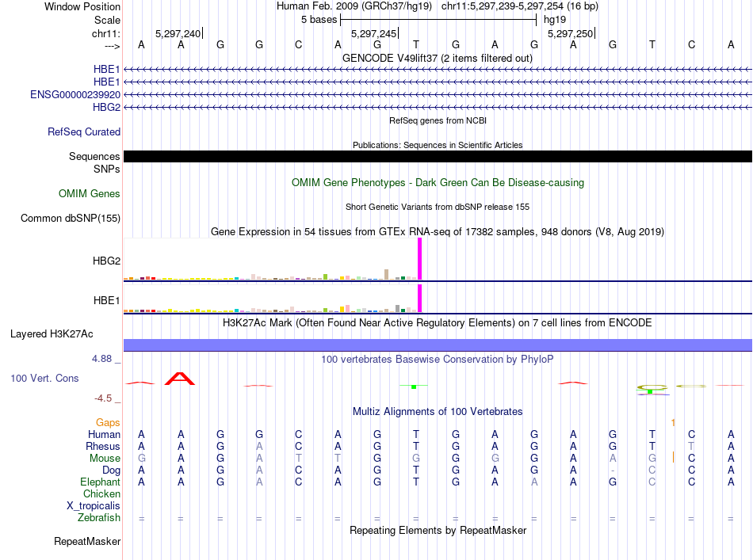Click the SNPs track label
The width and height of the screenshot is (753, 560).
tap(107, 169)
